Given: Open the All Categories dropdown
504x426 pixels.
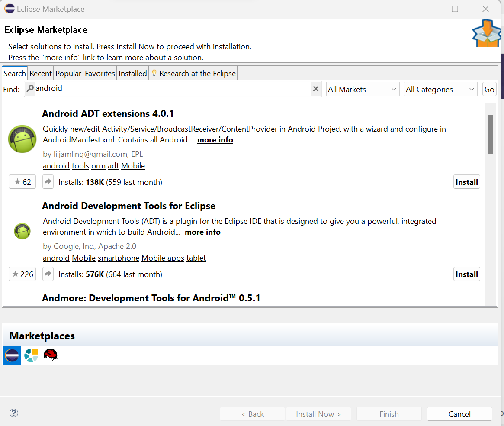Looking at the screenshot, I should point(440,89).
